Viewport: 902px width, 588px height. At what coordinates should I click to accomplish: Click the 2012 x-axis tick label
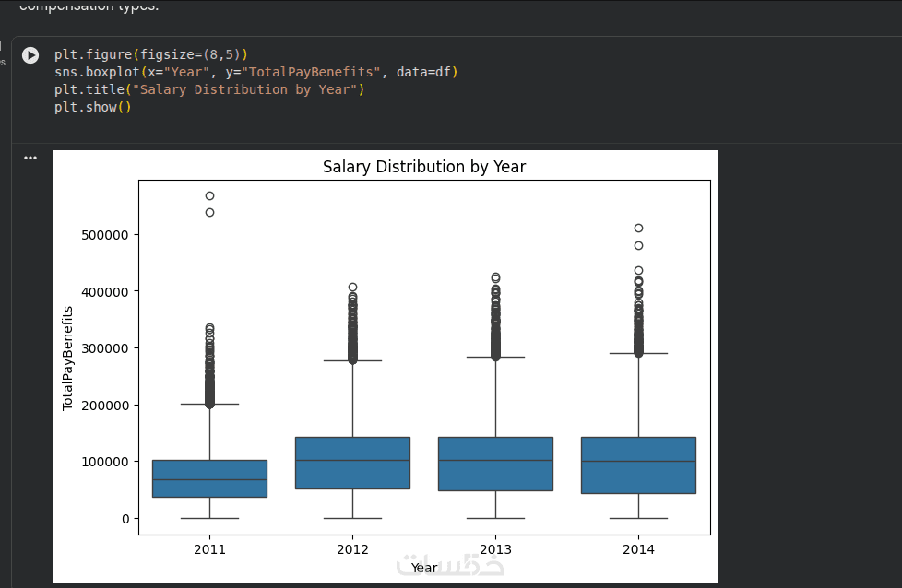click(352, 549)
